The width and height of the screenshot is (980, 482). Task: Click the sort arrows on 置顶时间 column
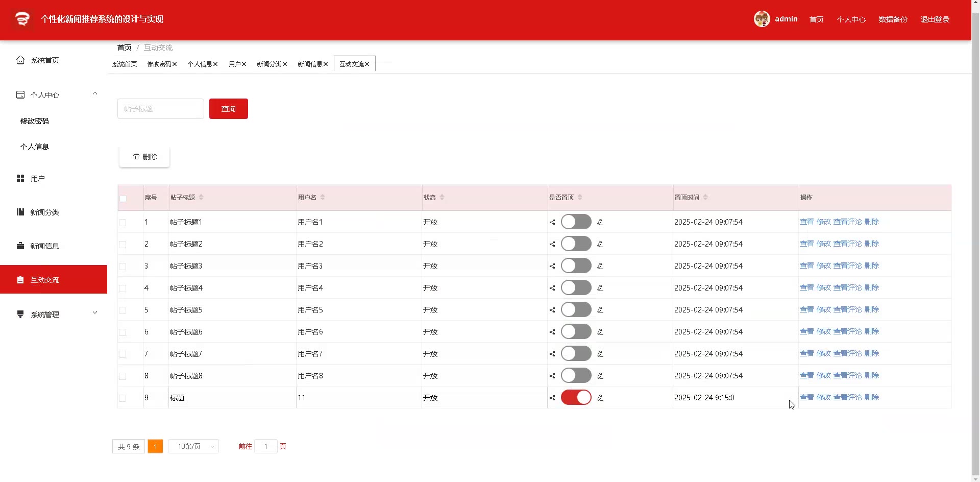coord(705,198)
